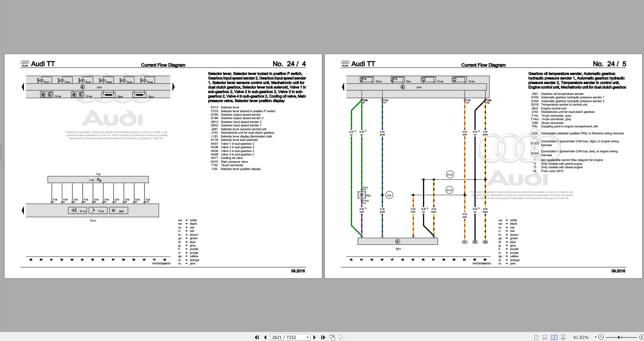
Task: Click the 'Audi TT' heading on page 24/4
Action: (43, 64)
